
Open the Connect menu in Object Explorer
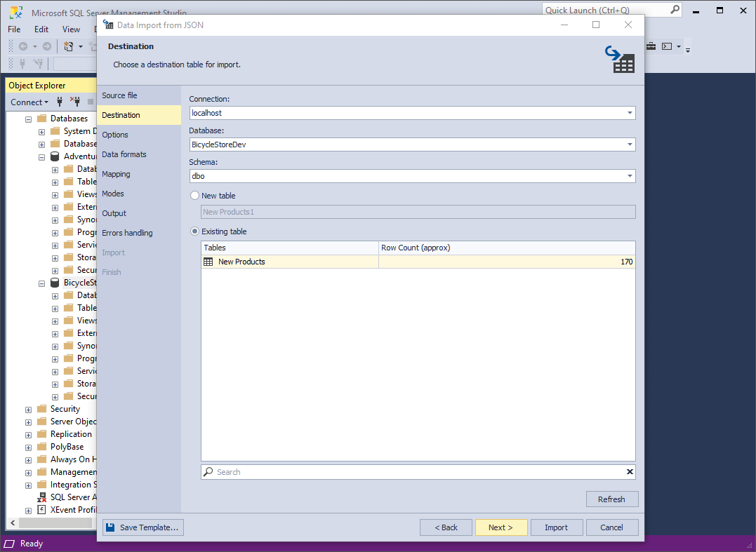27,102
